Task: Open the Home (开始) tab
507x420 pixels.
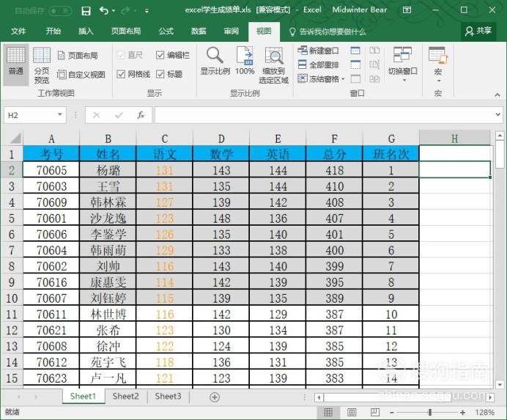Action: pyautogui.click(x=53, y=32)
